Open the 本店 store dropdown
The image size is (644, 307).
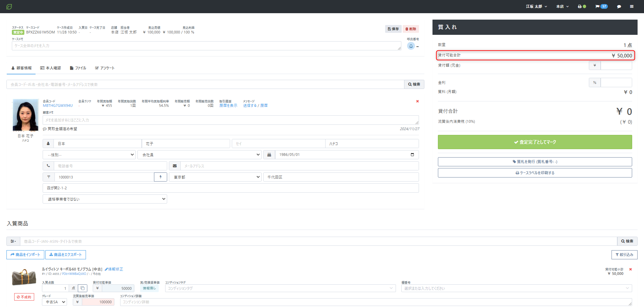562,6
